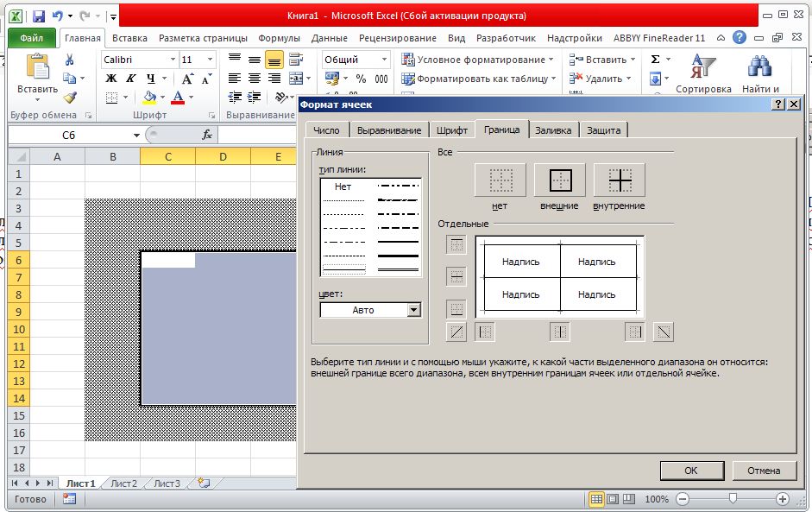Viewport: 812px width, 512px height.
Task: Align text right in ribbon
Action: (x=274, y=79)
